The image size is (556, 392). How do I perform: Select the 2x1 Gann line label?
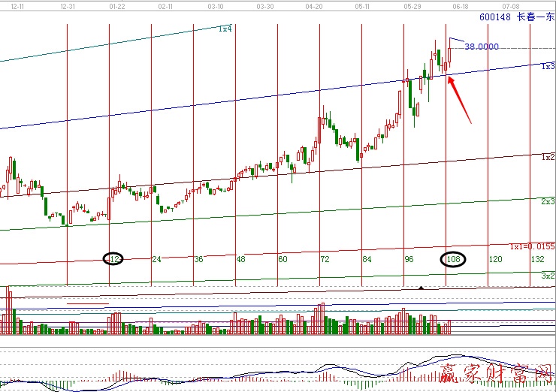point(548,201)
